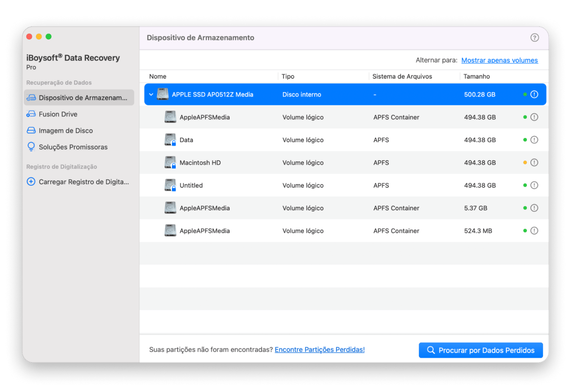Click the 5.37 GB size value
The width and height of the screenshot is (571, 392).
(x=475, y=208)
